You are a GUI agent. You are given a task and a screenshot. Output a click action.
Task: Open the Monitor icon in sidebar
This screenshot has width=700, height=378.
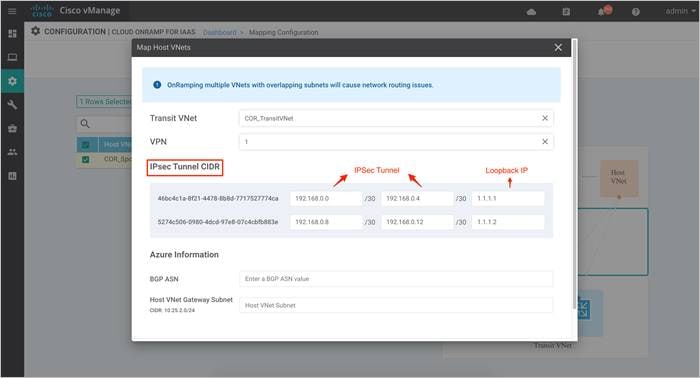point(12,57)
